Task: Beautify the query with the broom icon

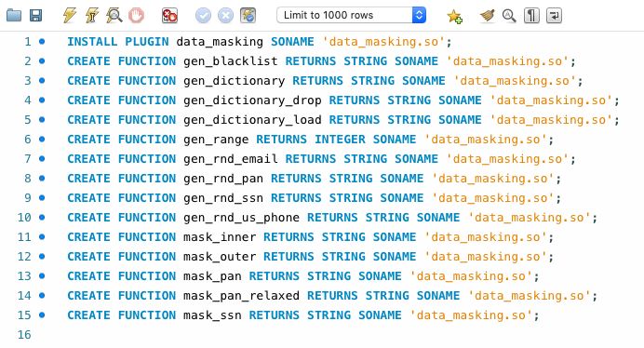Action: pyautogui.click(x=487, y=16)
